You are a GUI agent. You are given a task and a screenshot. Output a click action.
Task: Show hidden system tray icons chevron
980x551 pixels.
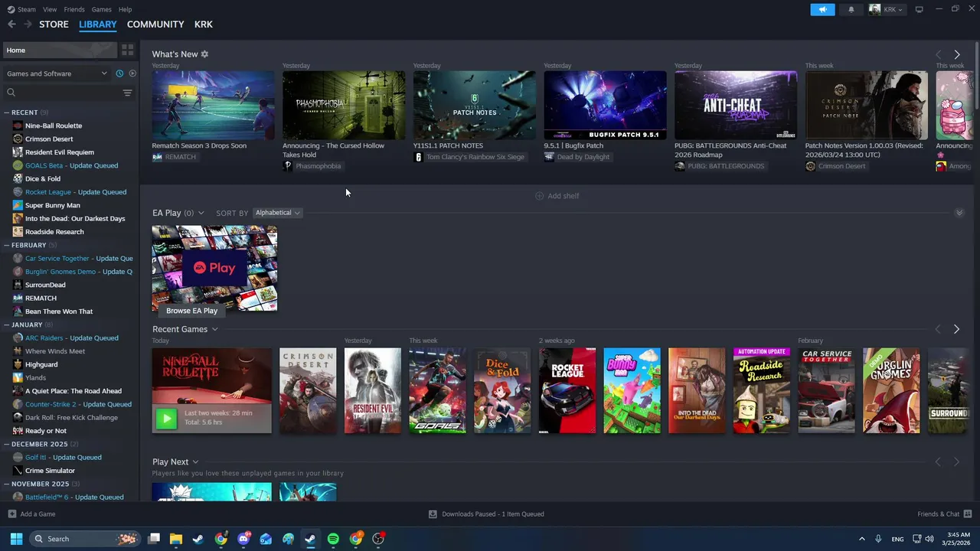861,539
